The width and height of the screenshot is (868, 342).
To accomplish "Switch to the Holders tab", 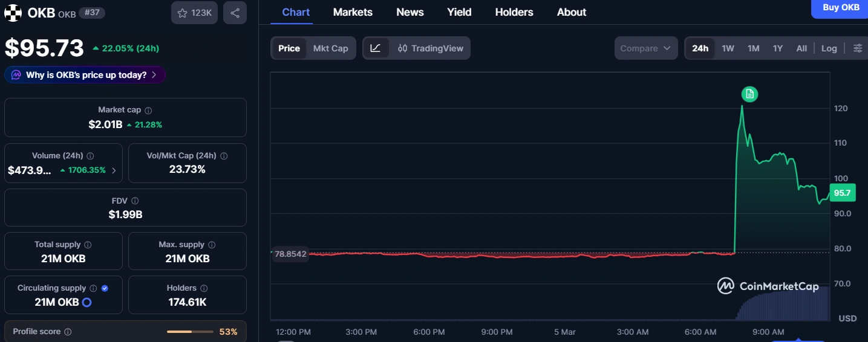I will click(x=514, y=12).
